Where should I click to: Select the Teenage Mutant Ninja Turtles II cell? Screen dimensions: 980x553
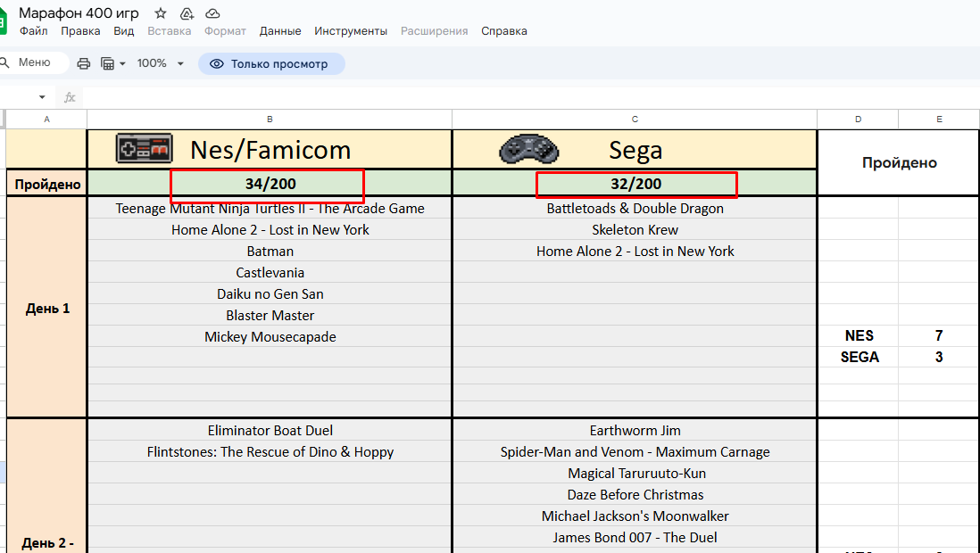point(270,208)
